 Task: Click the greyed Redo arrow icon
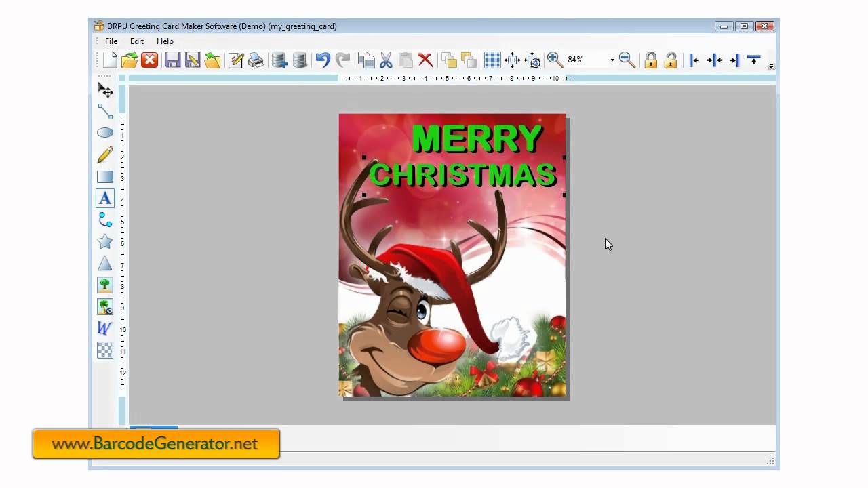(342, 60)
